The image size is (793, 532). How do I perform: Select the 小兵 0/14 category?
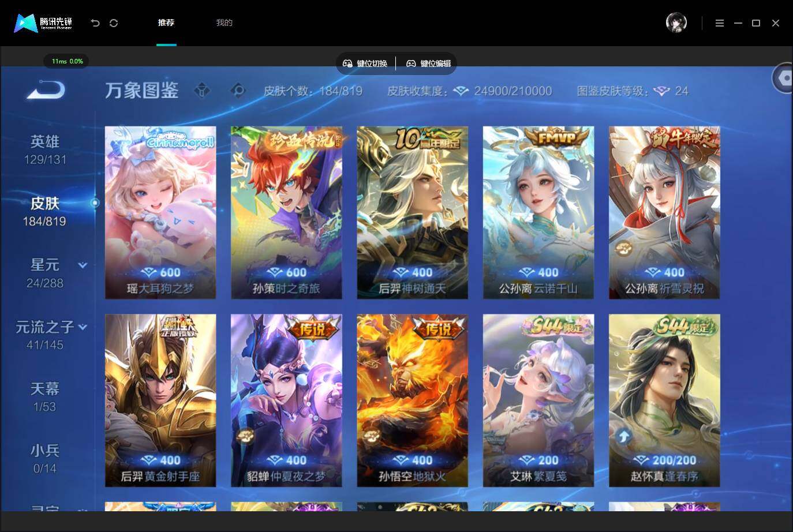point(45,459)
